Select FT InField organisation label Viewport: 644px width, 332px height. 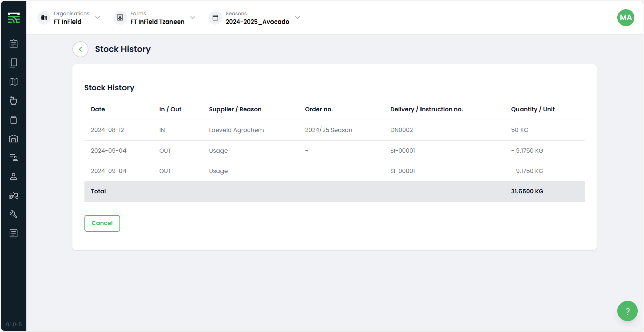pyautogui.click(x=67, y=22)
